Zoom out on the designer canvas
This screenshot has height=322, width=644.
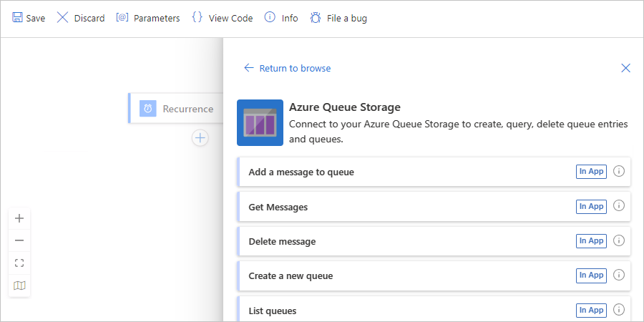19,240
